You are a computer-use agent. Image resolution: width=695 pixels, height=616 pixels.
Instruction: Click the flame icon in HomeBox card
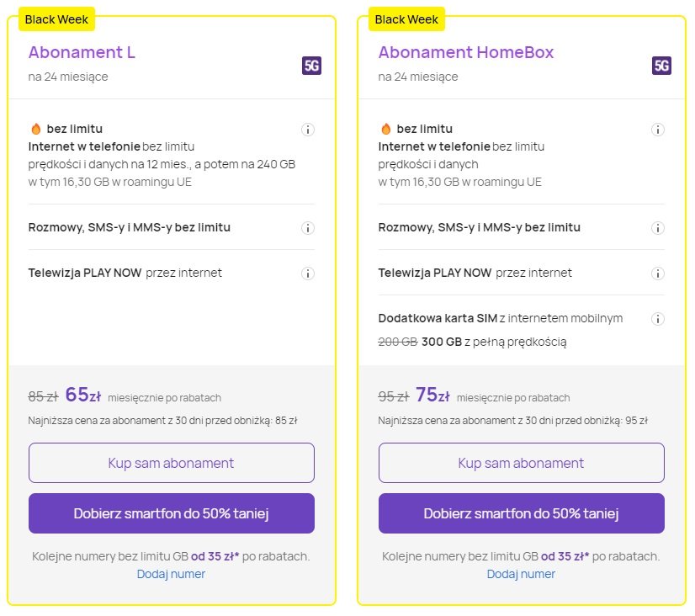386,129
